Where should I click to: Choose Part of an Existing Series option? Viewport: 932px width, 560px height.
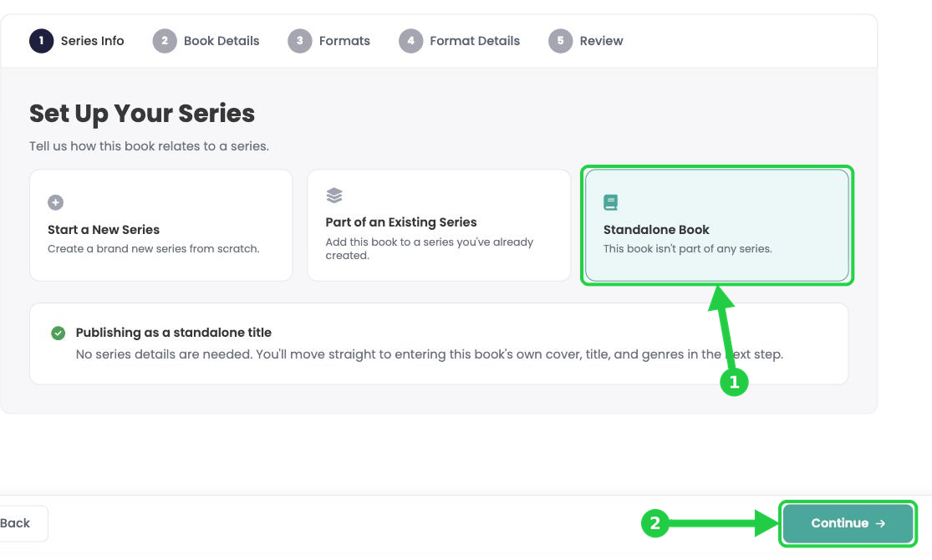[439, 226]
